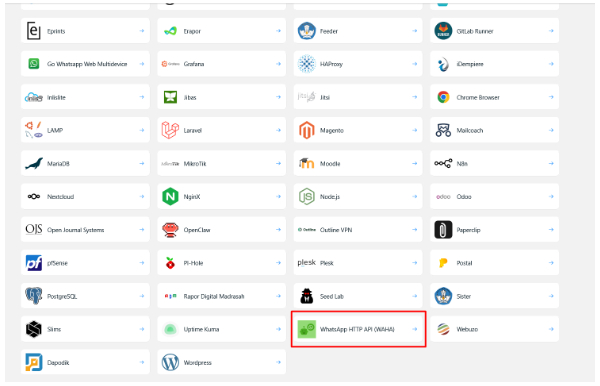Screen dimensions: 600x386
Task: Open the Erapor app icon
Action: [x=170, y=31]
